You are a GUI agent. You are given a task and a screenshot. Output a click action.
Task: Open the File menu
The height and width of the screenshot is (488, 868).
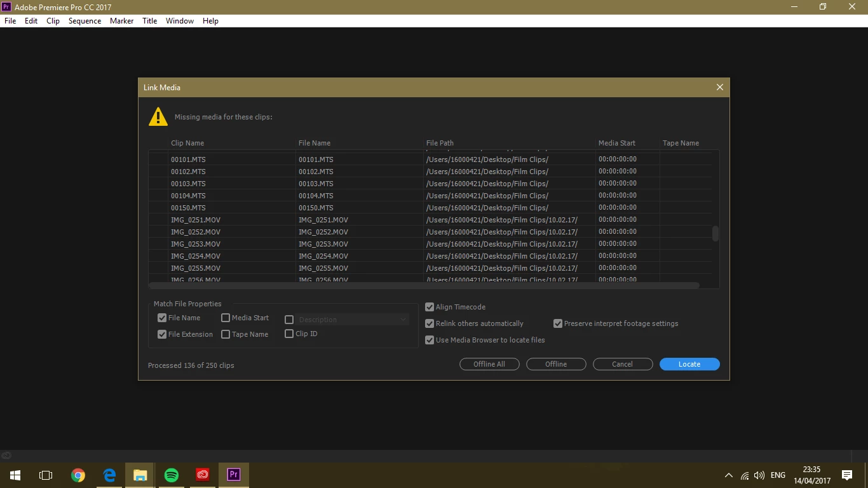pos(10,21)
